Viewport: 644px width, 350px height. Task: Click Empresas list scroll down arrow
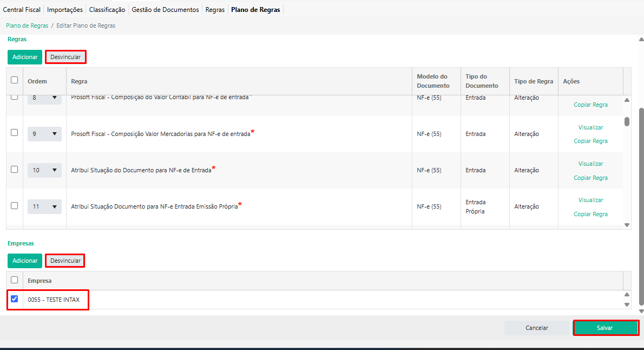coord(627,304)
